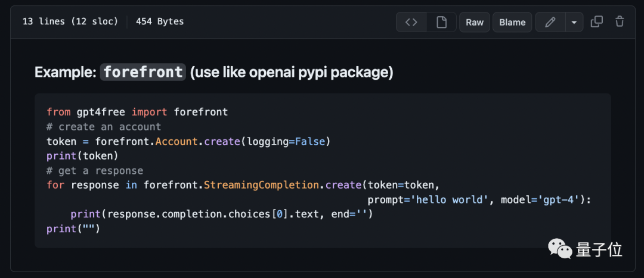Viewport: 644px width, 278px height.
Task: Click the forefront inline code label
Action: pos(143,73)
